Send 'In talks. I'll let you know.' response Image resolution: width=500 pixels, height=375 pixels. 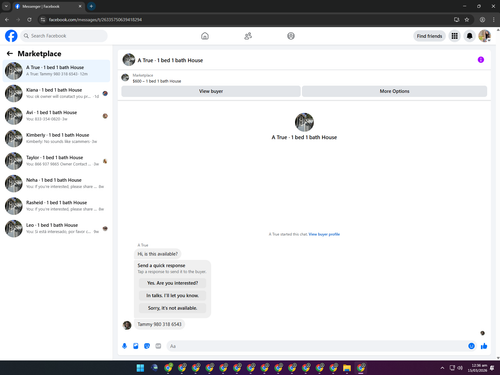[x=172, y=296]
